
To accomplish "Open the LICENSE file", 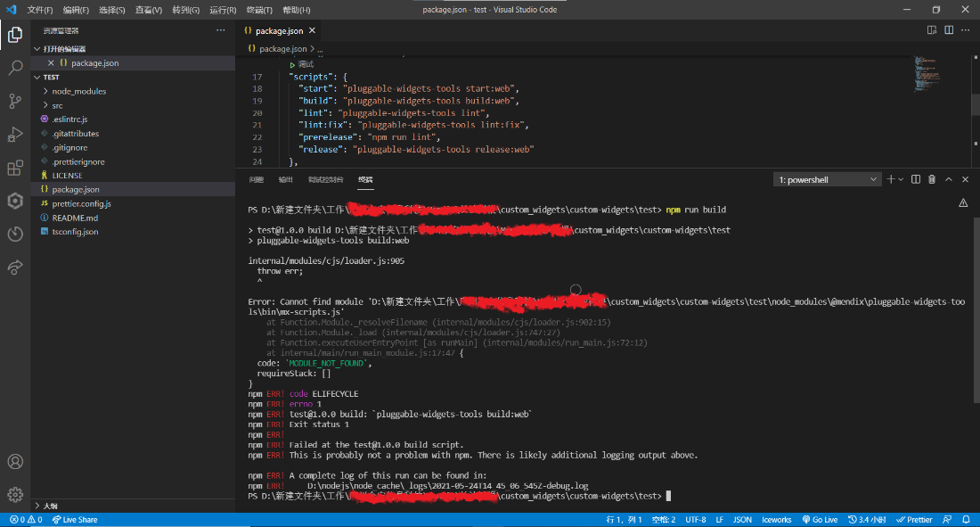I will (x=67, y=176).
